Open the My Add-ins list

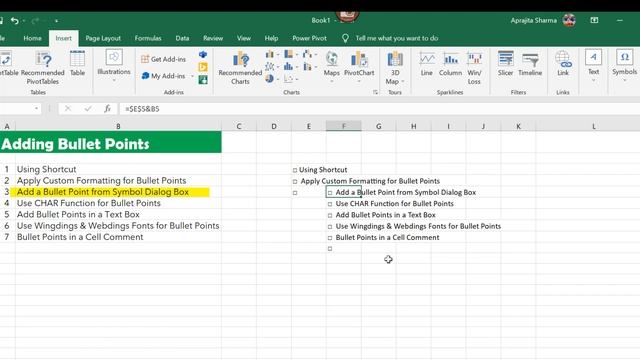click(x=163, y=76)
